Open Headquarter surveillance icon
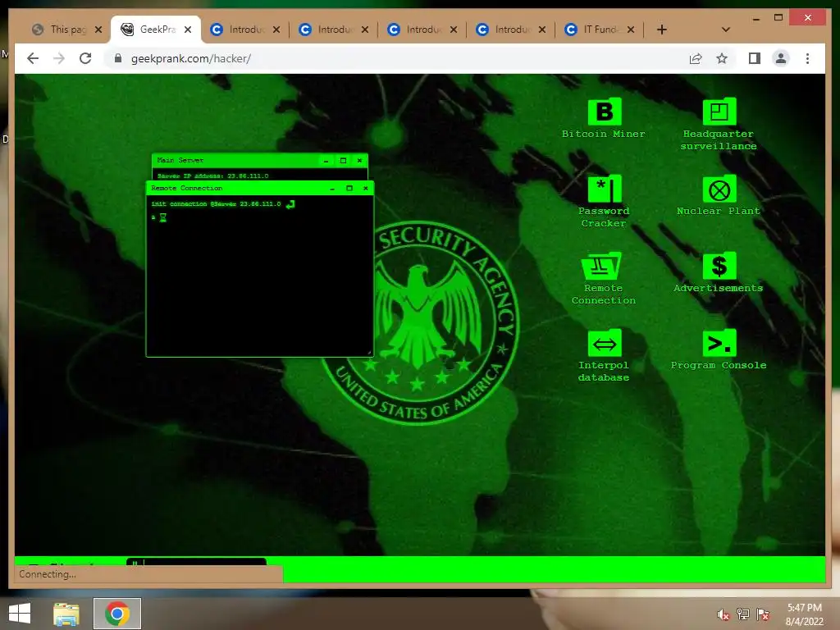The image size is (840, 630). tap(719, 125)
